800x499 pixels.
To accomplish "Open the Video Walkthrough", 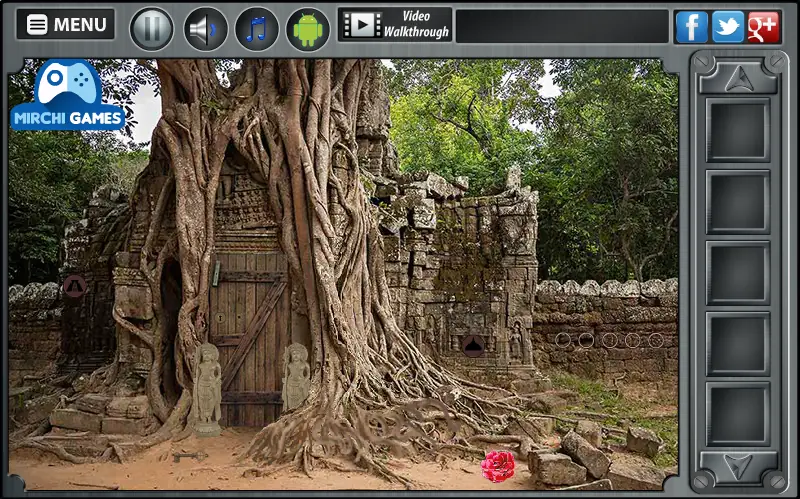I will (395, 24).
